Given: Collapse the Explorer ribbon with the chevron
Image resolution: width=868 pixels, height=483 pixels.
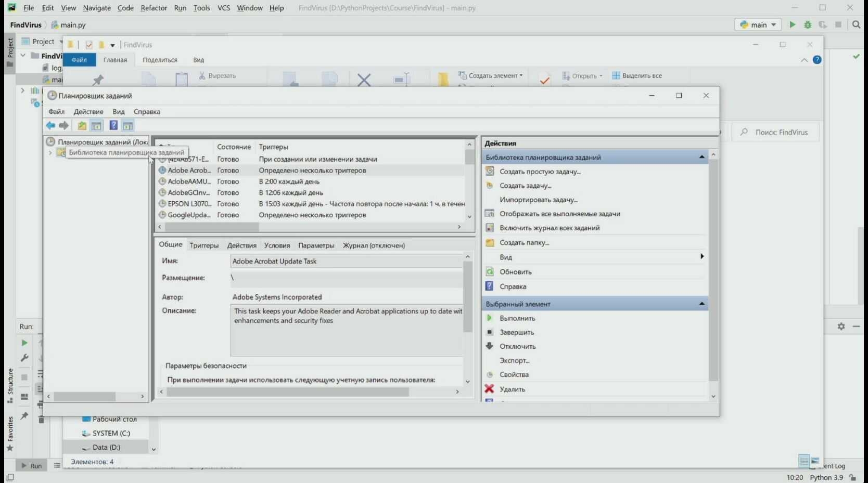Looking at the screenshot, I should point(804,60).
